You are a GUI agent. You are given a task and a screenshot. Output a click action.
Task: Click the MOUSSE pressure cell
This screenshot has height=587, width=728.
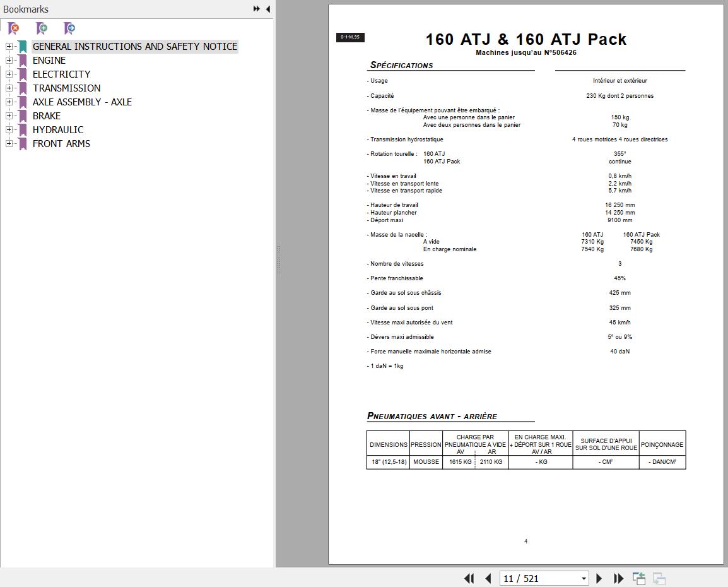coord(426,462)
